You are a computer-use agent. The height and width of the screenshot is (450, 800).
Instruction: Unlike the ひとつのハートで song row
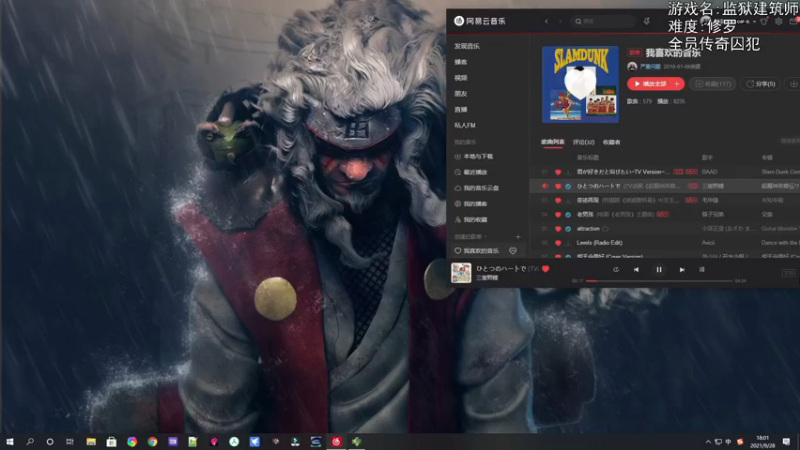(x=558, y=186)
